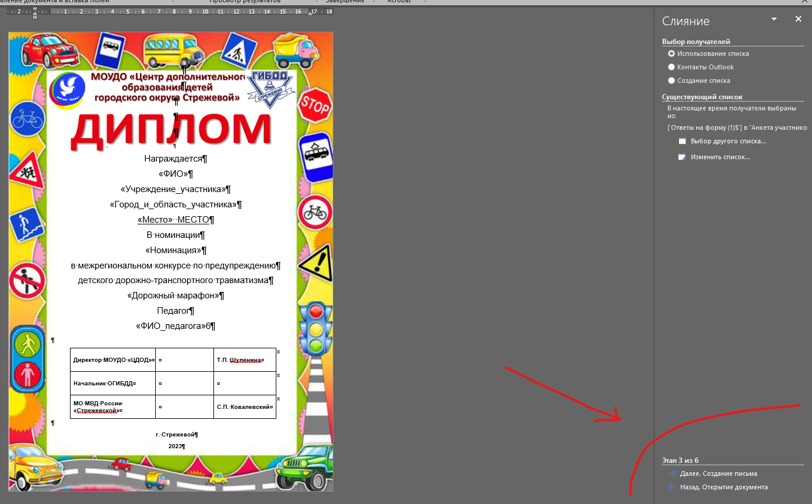Click the «Дорожный марафон» line
The width and height of the screenshot is (812, 504).
click(173, 295)
